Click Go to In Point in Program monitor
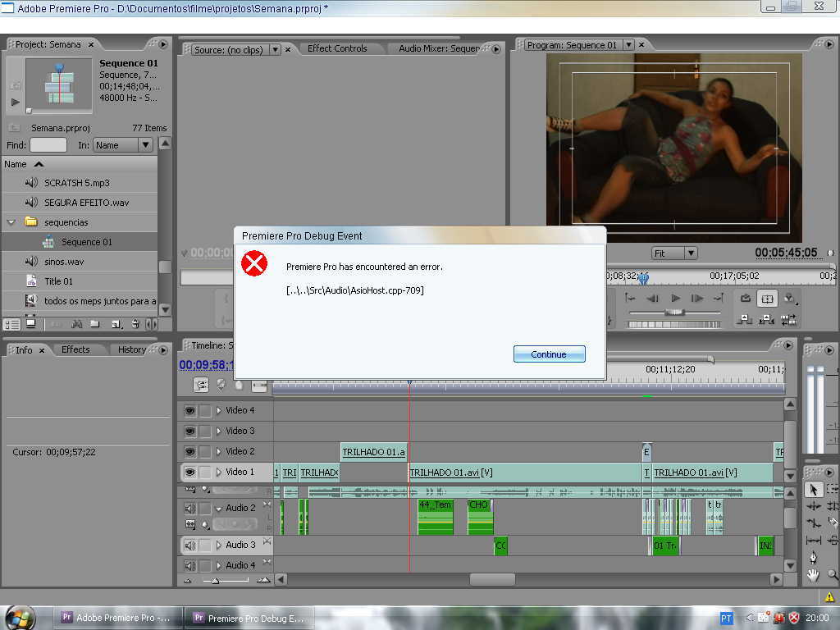 click(630, 299)
